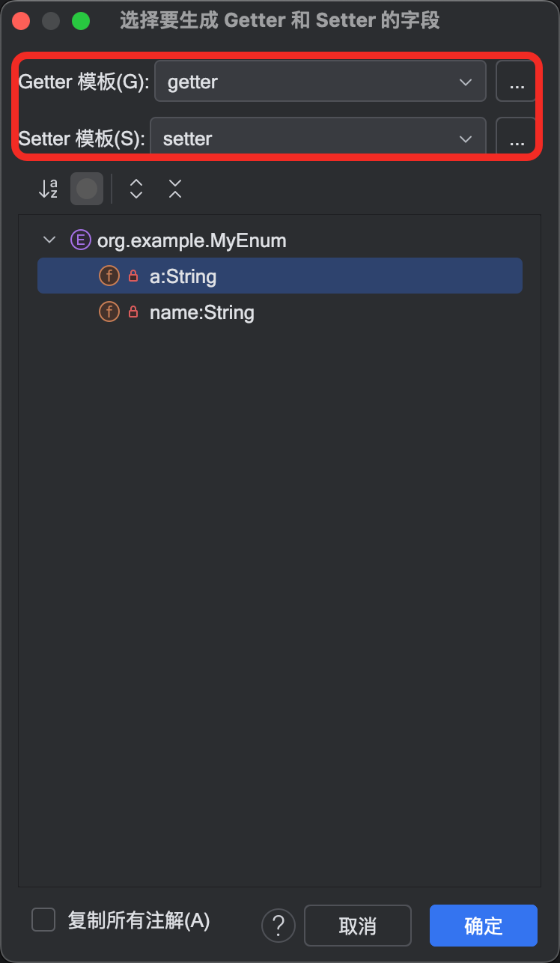This screenshot has height=963, width=560.
Task: Toggle the show classes round toolbar button
Action: 87,189
